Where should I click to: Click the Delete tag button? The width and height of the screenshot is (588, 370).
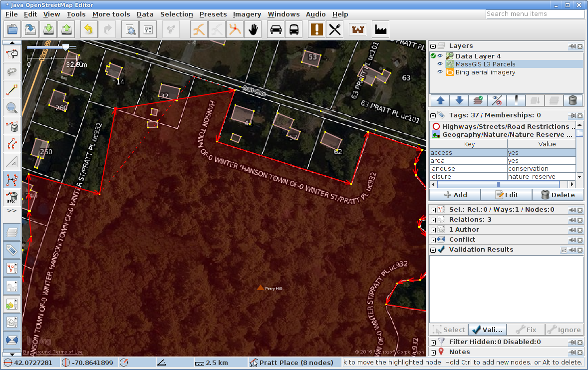(558, 195)
